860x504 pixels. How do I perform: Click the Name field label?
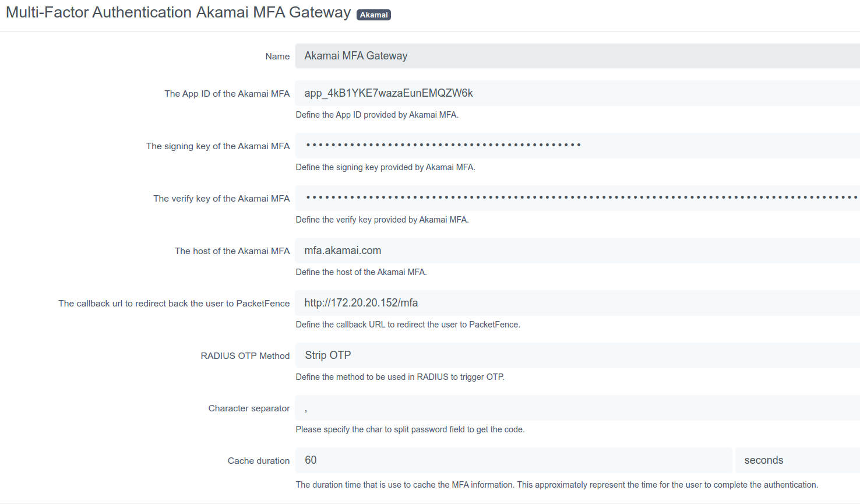(x=277, y=56)
